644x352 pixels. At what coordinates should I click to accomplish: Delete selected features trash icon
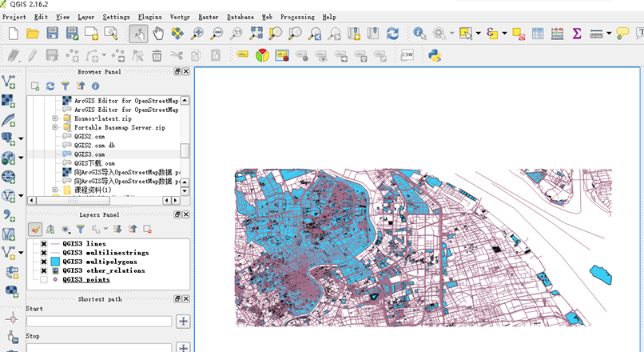point(157,55)
